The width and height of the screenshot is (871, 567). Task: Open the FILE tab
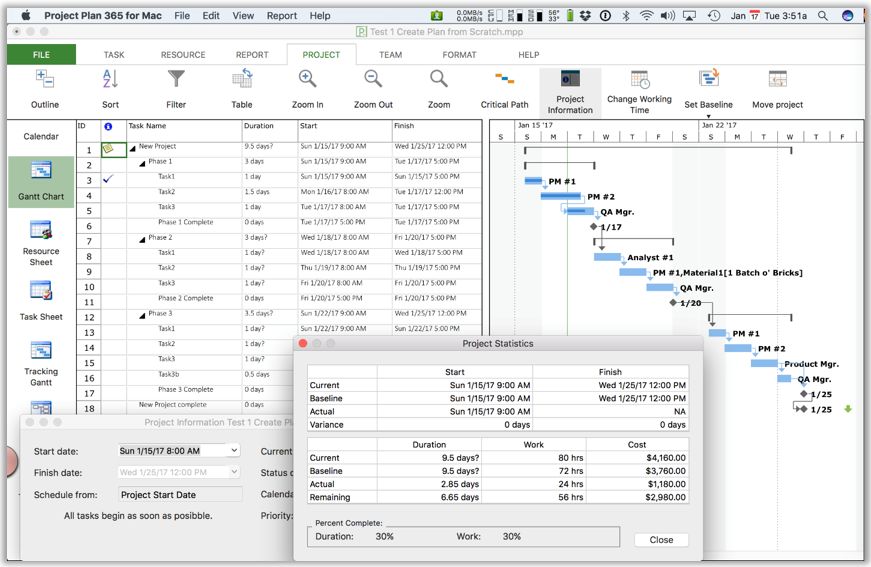41,54
